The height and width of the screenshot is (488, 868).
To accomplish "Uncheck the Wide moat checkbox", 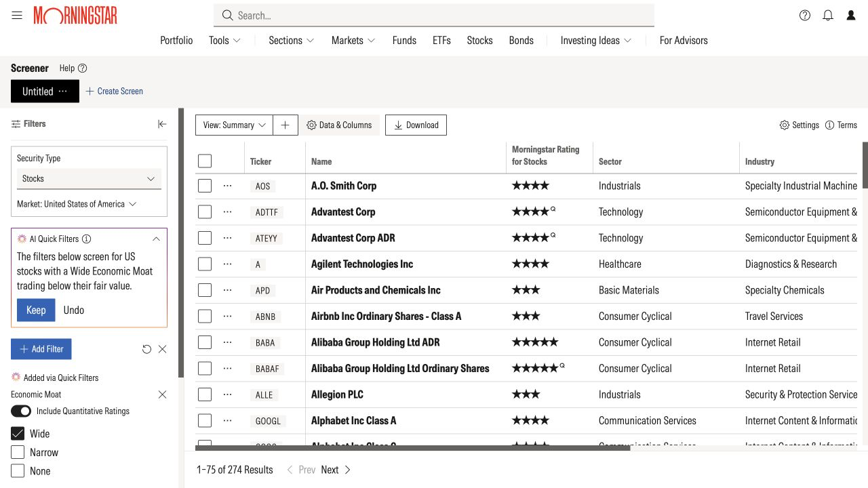I will [x=18, y=434].
